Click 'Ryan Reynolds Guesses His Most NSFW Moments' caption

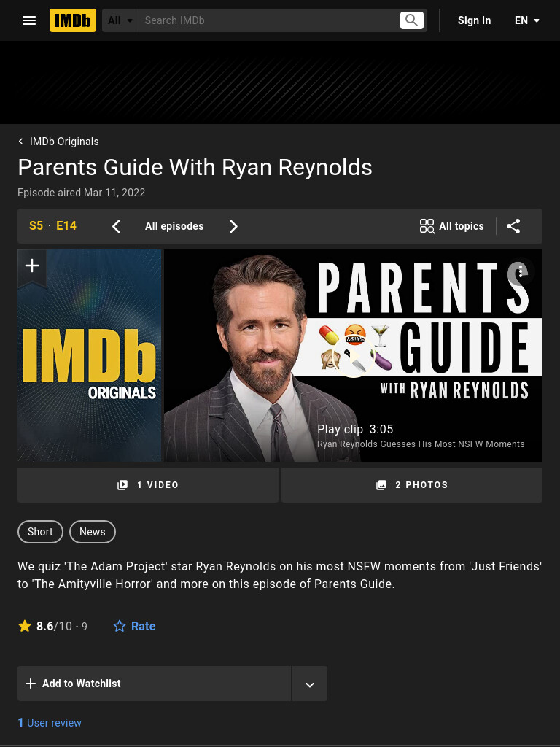(x=421, y=444)
